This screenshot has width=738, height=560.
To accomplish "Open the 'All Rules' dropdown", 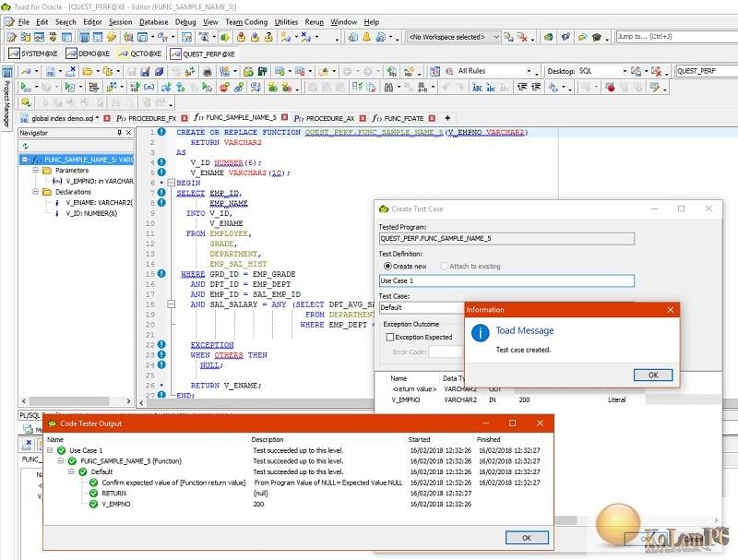I will click(x=529, y=71).
